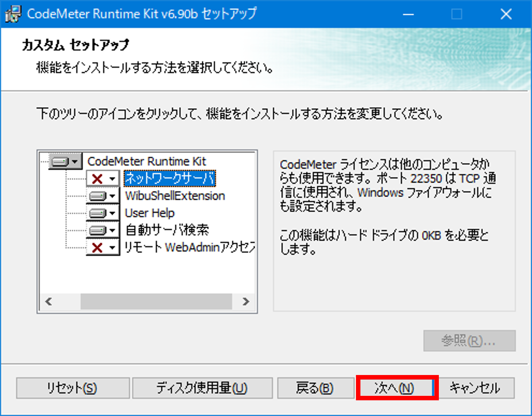Open the 自動サーバ検索 install option dropdown

(112, 230)
